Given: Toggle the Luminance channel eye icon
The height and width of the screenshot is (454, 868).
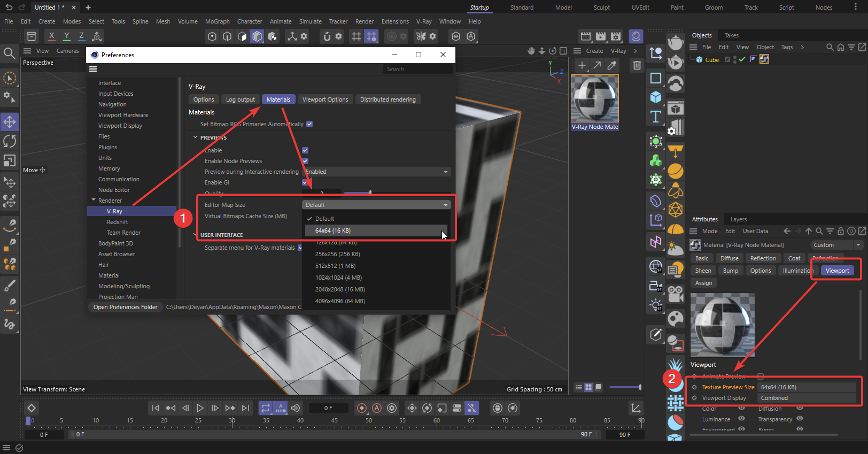Looking at the screenshot, I should [742, 419].
